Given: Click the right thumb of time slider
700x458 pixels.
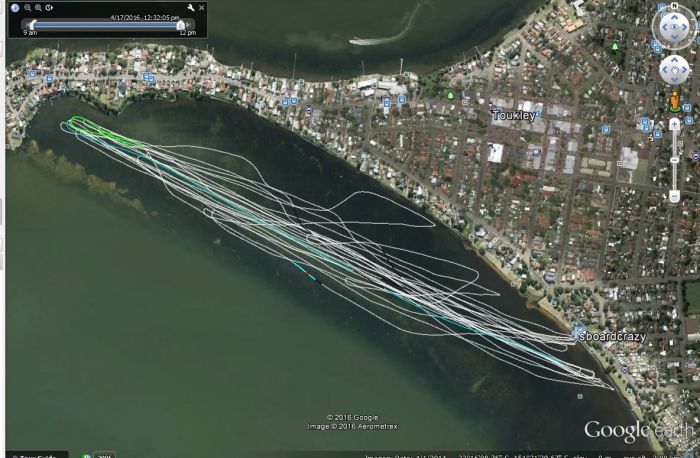Looking at the screenshot, I should 181,24.
